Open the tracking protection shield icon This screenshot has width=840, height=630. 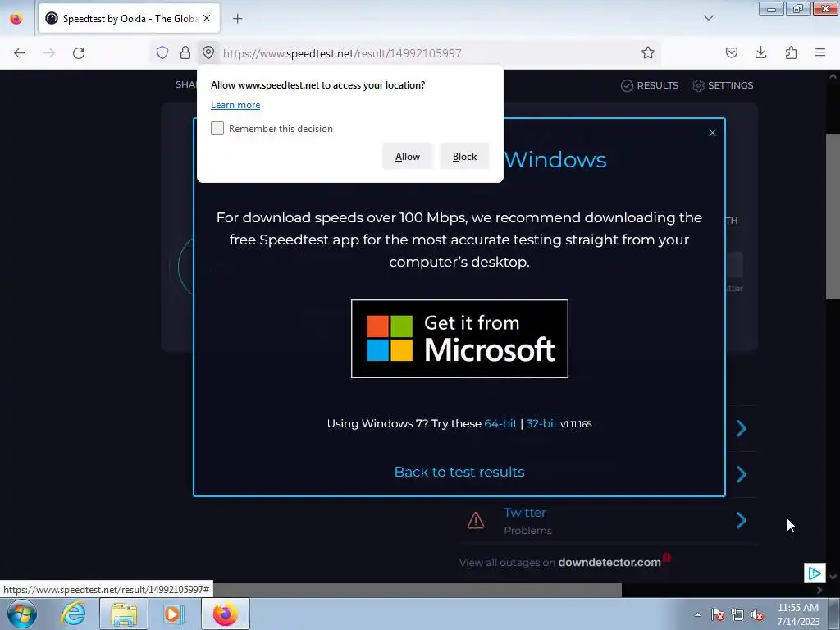click(162, 52)
